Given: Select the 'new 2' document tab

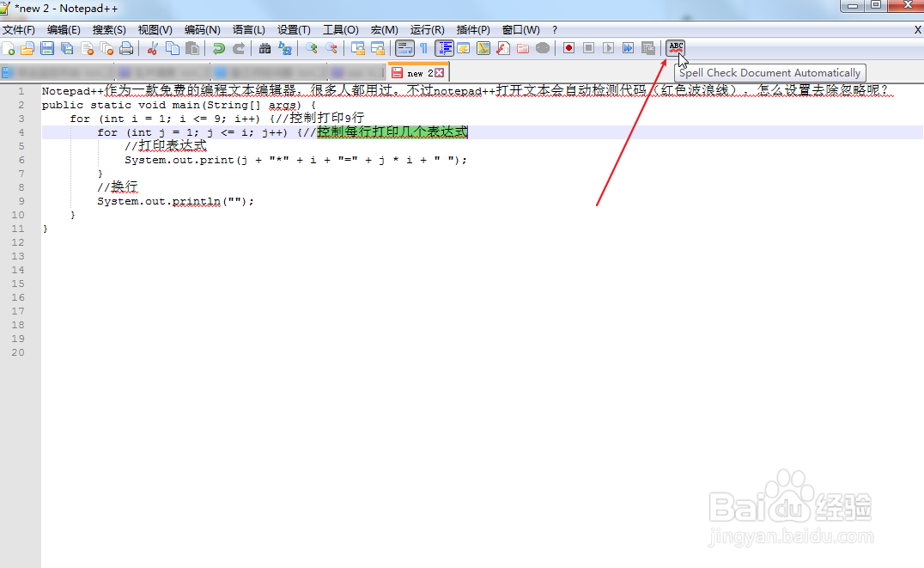Looking at the screenshot, I should click(419, 73).
